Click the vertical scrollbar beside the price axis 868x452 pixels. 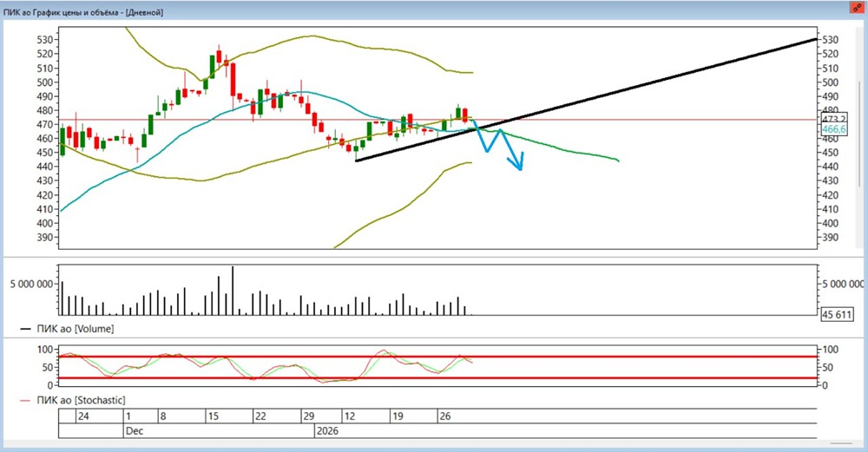(x=859, y=134)
